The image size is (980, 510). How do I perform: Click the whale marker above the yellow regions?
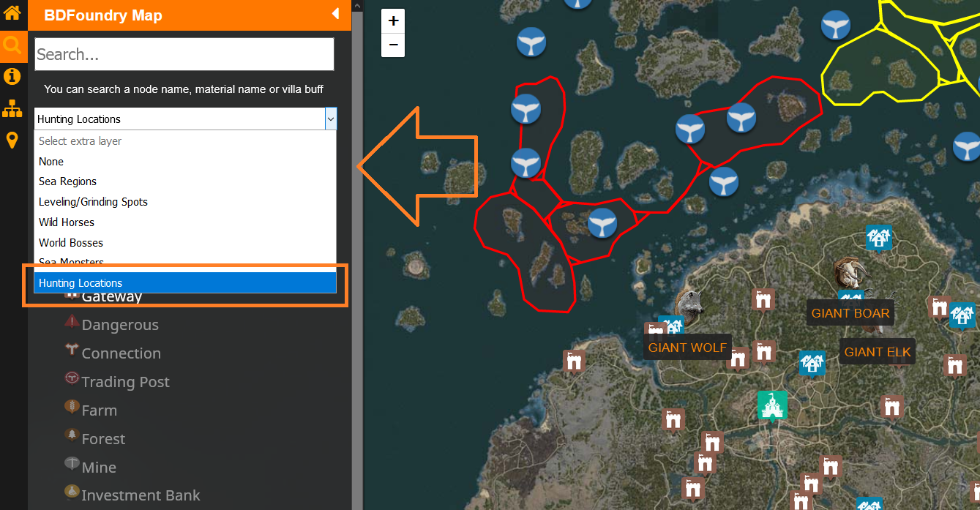(835, 26)
